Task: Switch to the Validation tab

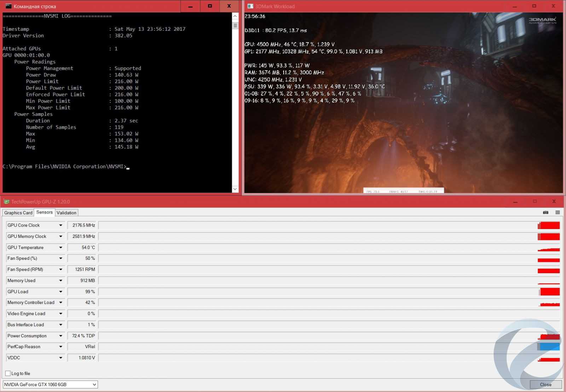Action: coord(67,213)
